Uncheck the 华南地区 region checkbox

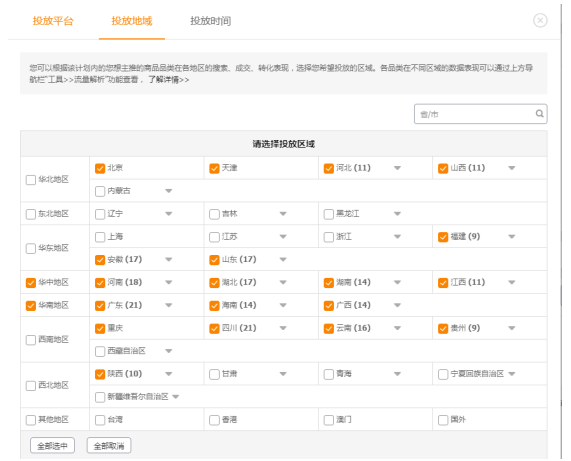pos(31,306)
